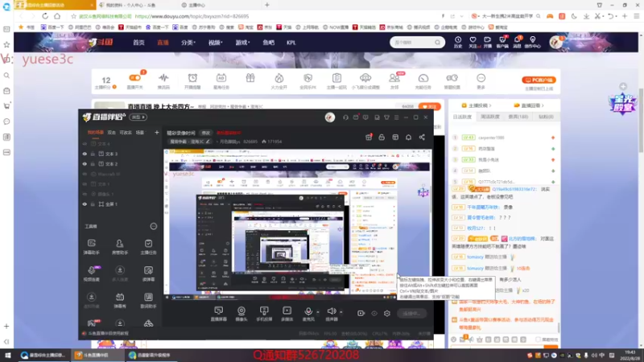Expand the 视频 dropdown in Douyu nav

(x=215, y=43)
